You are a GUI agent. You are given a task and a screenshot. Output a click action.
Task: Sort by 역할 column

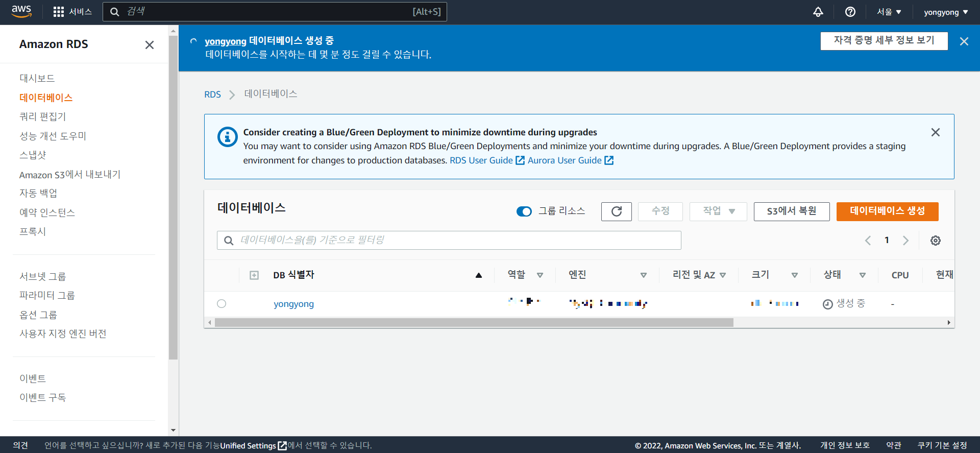tap(540, 275)
